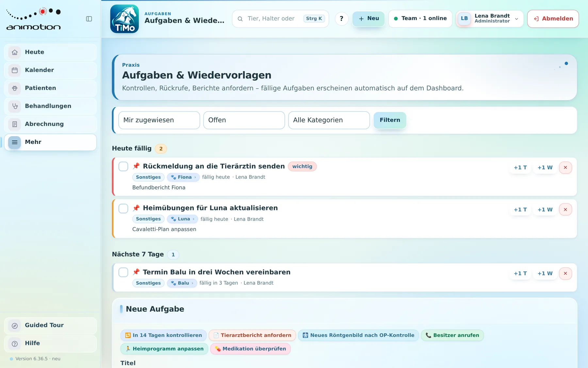Open the Balu patient chip
This screenshot has width=588, height=368.
click(x=182, y=283)
